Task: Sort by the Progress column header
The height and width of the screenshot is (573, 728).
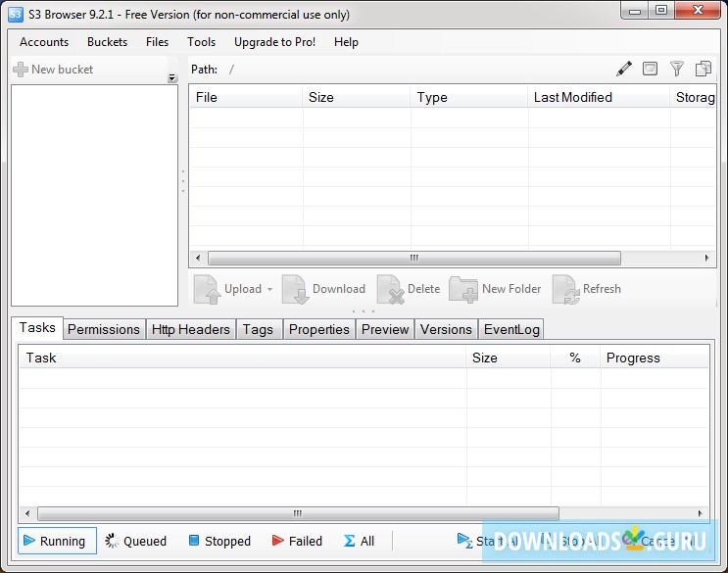Action: (x=655, y=358)
